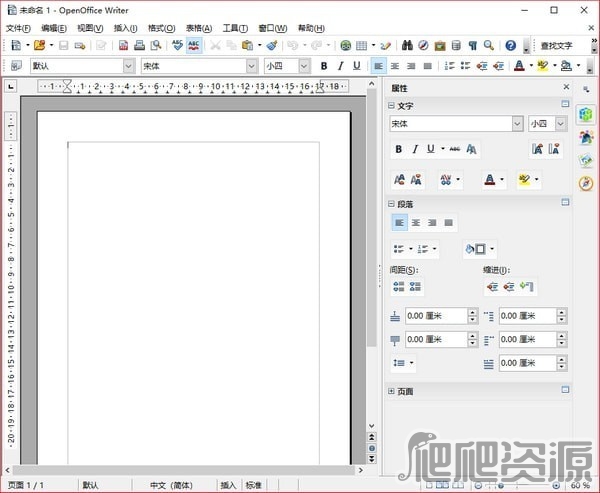Click the sidebar Increase Spacing icon
The width and height of the screenshot is (600, 493).
(399, 286)
